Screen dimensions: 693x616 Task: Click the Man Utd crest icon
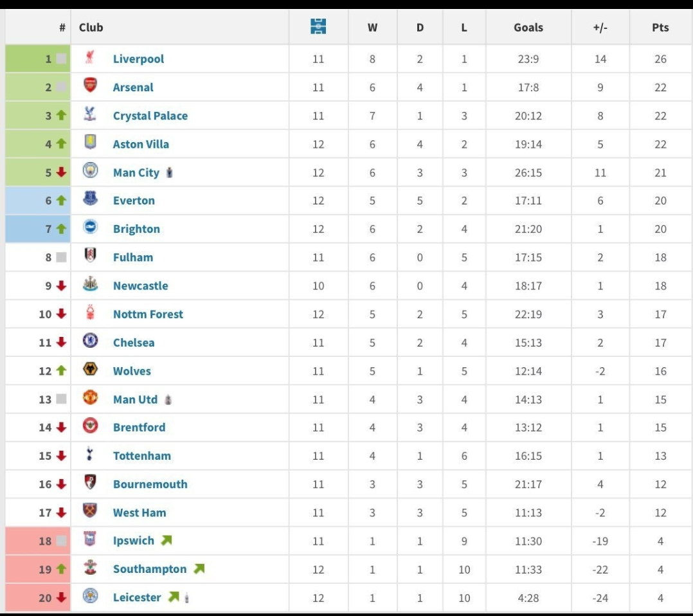pos(90,399)
